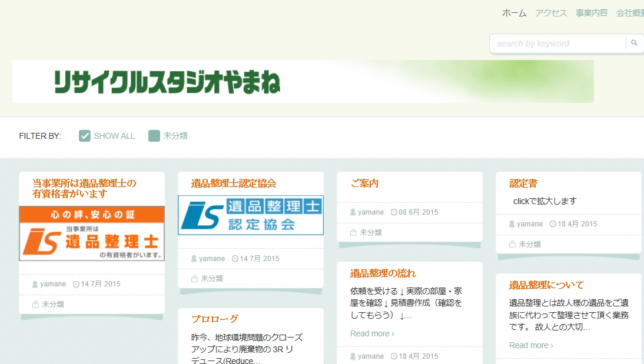Toggle the SHOW ALL filter checkbox
The height and width of the screenshot is (364, 644).
tap(85, 136)
